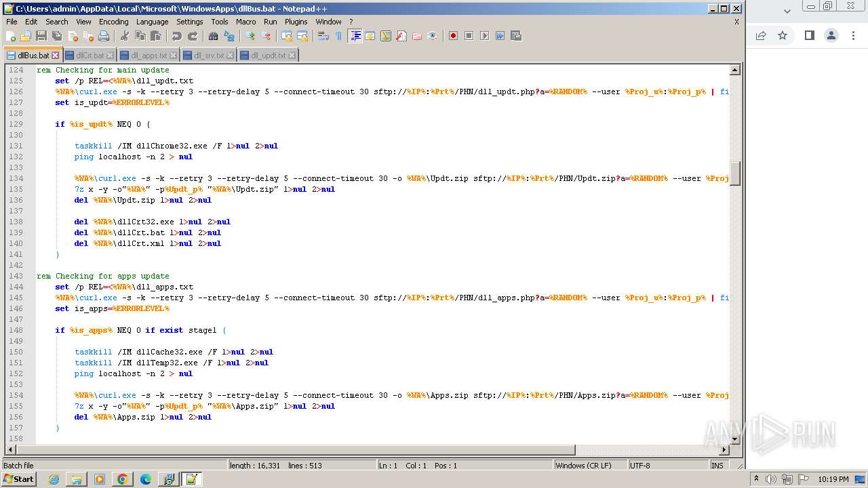Open the File menu
Screen dimensions: 868x488
[12, 22]
